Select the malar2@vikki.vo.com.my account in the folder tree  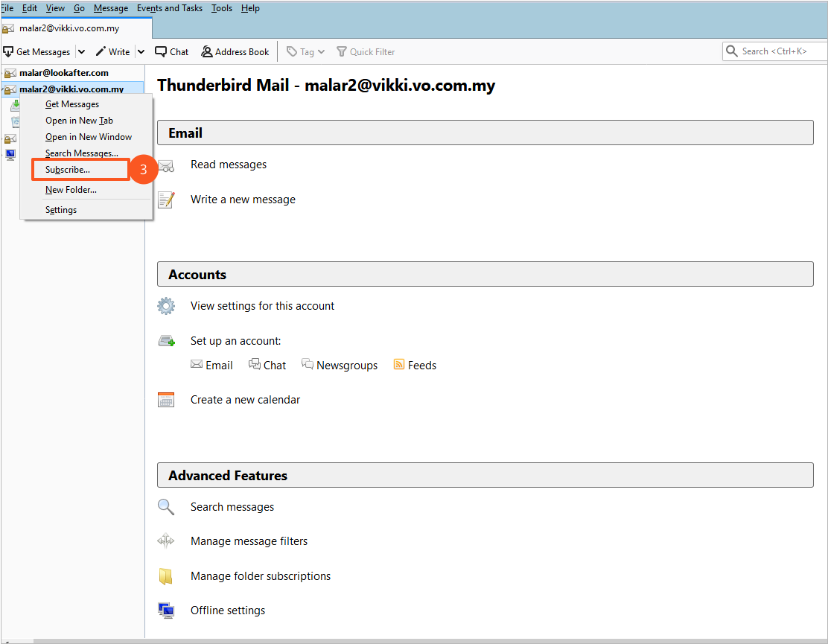pos(71,89)
